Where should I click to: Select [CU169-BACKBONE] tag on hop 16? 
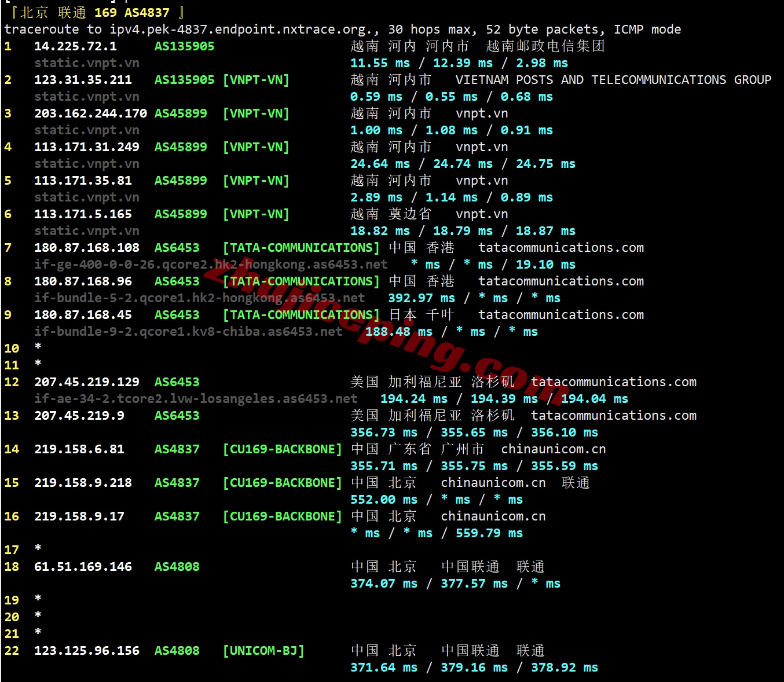[283, 516]
